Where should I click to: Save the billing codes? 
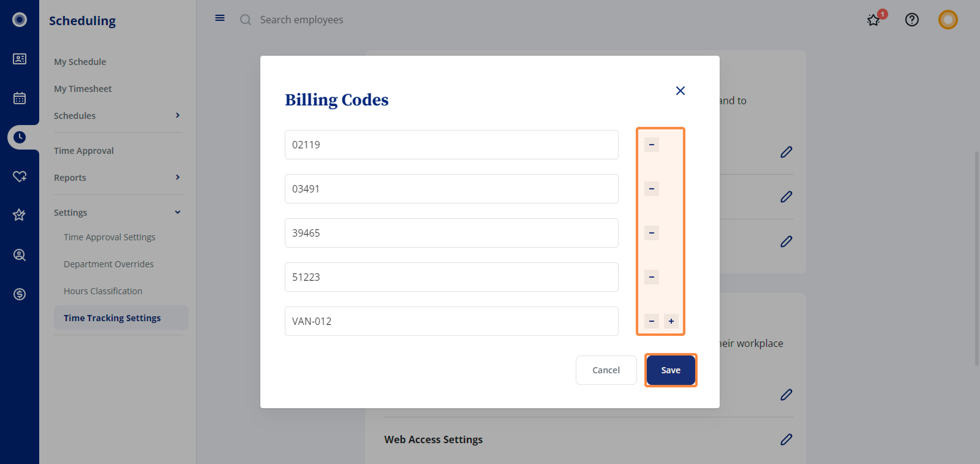670,370
